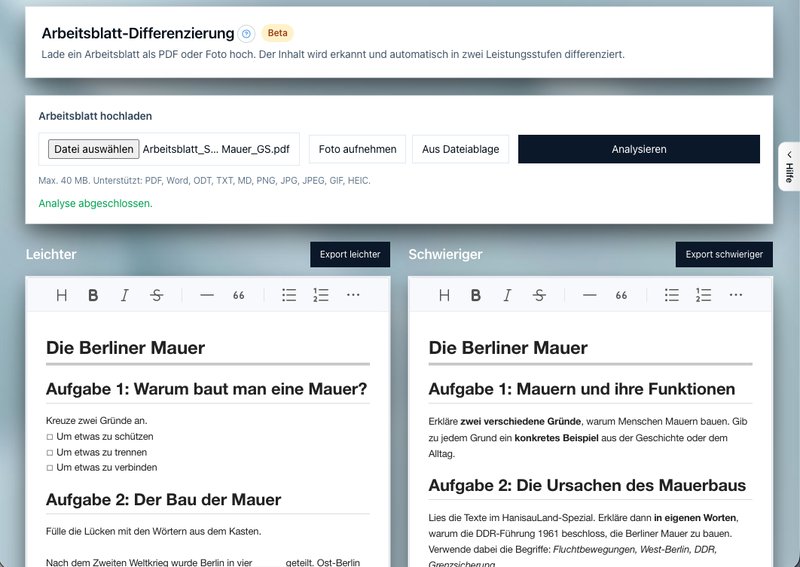The image size is (800, 567).
Task: Click 'Fülle die Lücken mit den Wörtern' line
Action: (x=154, y=531)
